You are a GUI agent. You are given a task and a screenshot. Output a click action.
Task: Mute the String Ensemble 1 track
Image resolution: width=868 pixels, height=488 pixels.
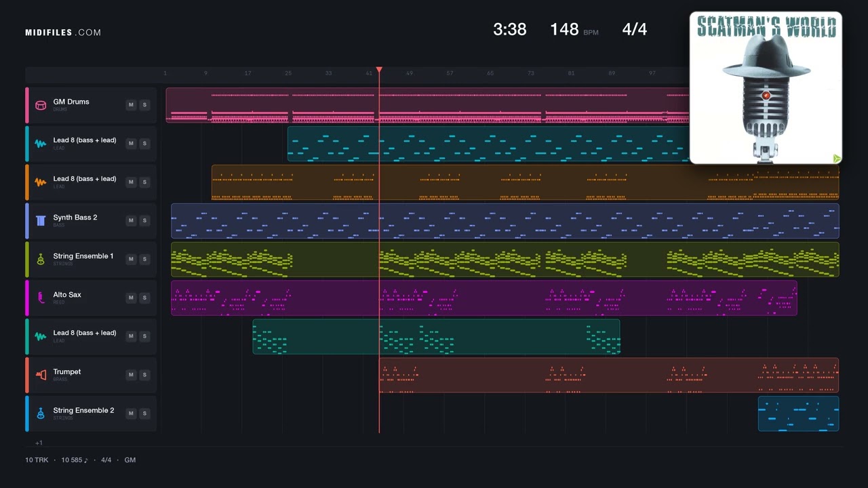[131, 259]
